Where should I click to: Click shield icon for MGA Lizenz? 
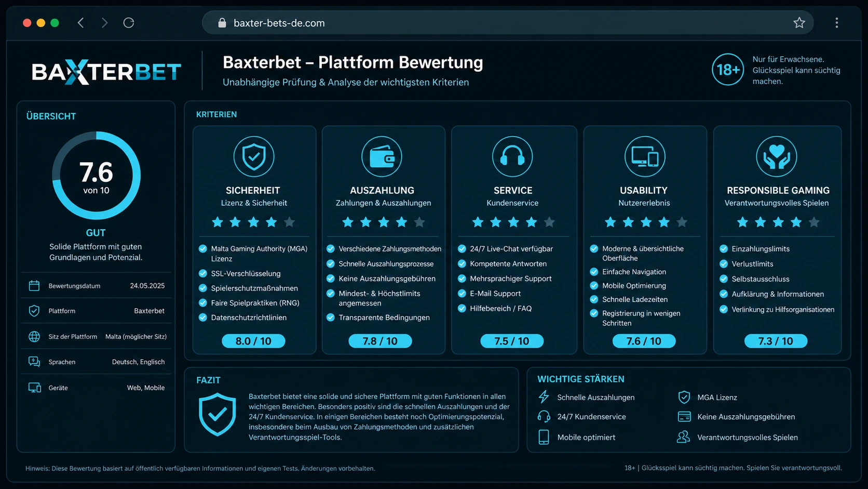click(684, 397)
